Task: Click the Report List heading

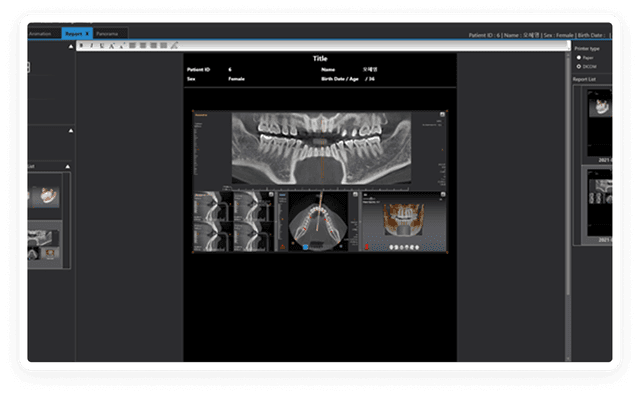Action: pyautogui.click(x=584, y=79)
